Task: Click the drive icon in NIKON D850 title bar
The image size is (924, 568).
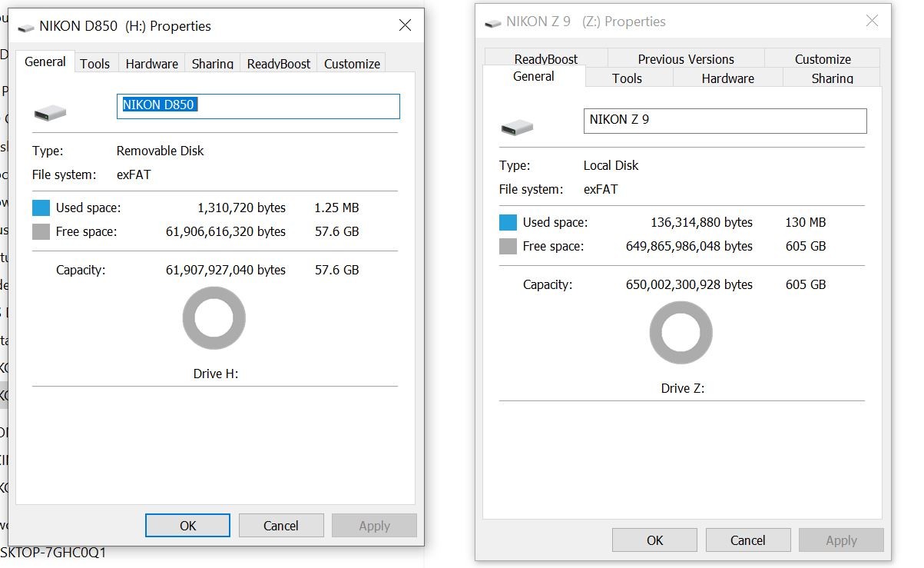Action: point(26,27)
